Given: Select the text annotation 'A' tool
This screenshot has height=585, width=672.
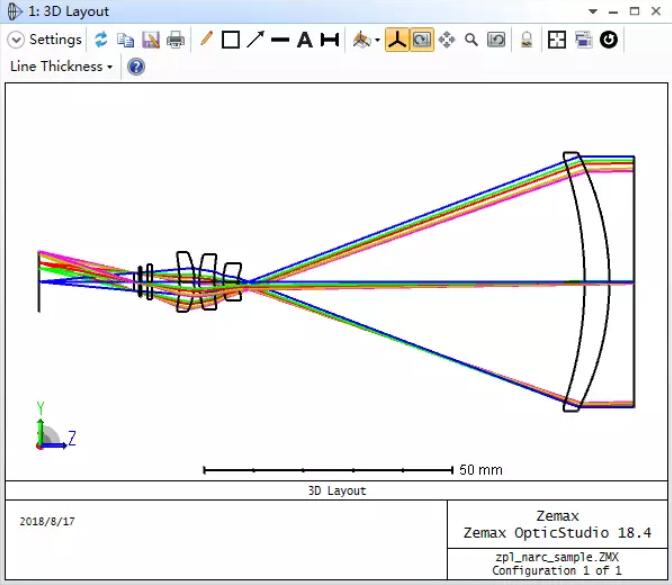Looking at the screenshot, I should pyautogui.click(x=304, y=40).
